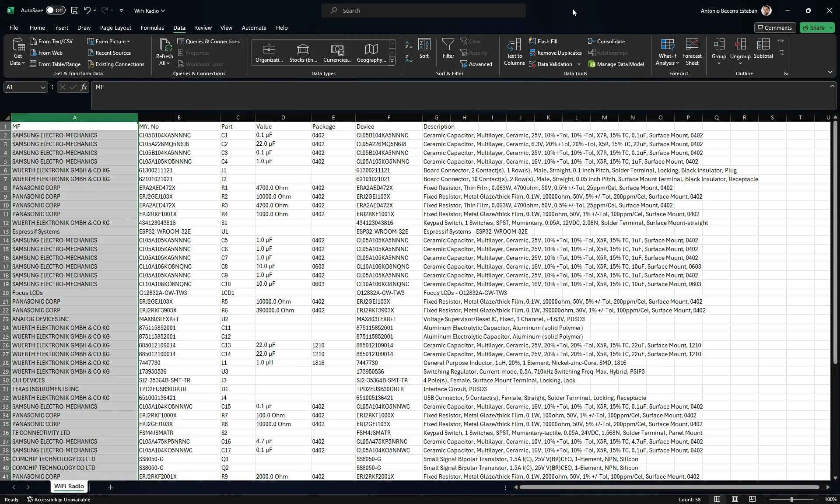Click Zoom Out minus button

765,499
